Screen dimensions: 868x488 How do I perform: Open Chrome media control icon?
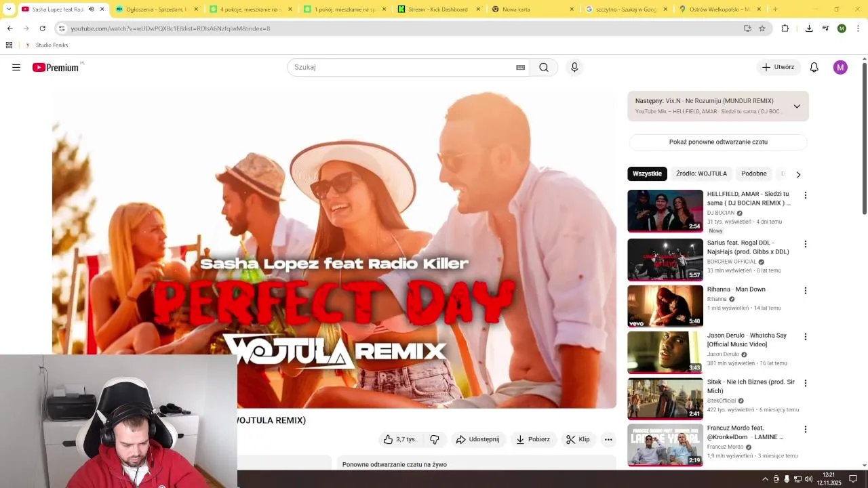(x=825, y=28)
